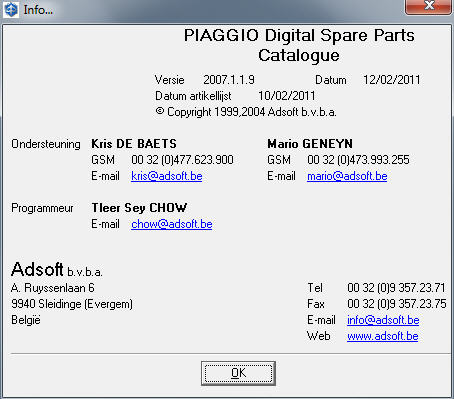Click the blue app icon in title bar
The height and width of the screenshot is (399, 454).
coord(11,9)
